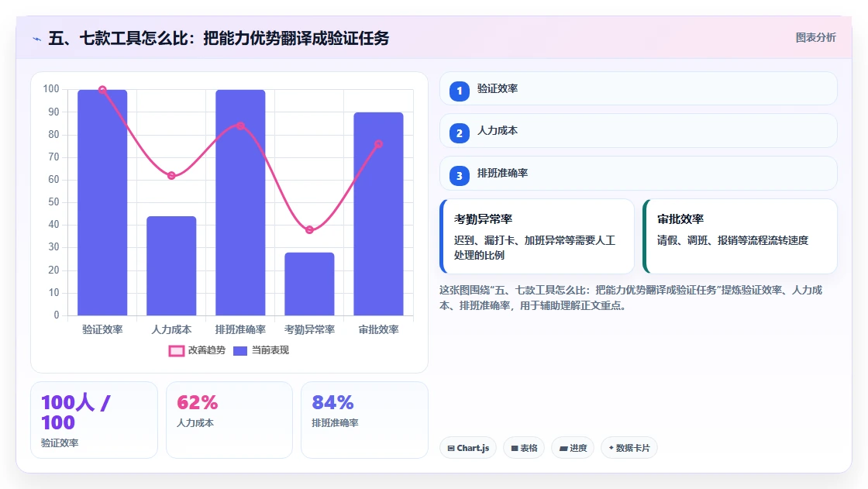This screenshot has height=489, width=868.
Task: Click the Chart.js chip icon
Action: (x=451, y=449)
